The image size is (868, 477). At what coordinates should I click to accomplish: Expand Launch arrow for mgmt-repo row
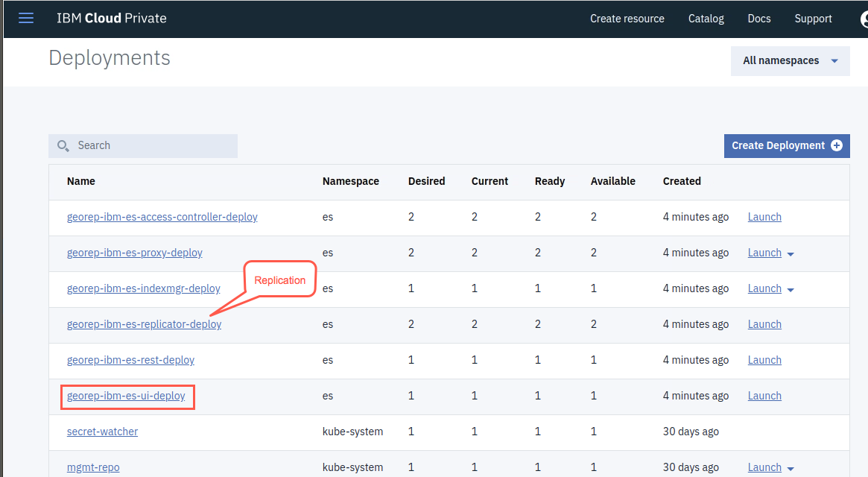click(x=791, y=470)
